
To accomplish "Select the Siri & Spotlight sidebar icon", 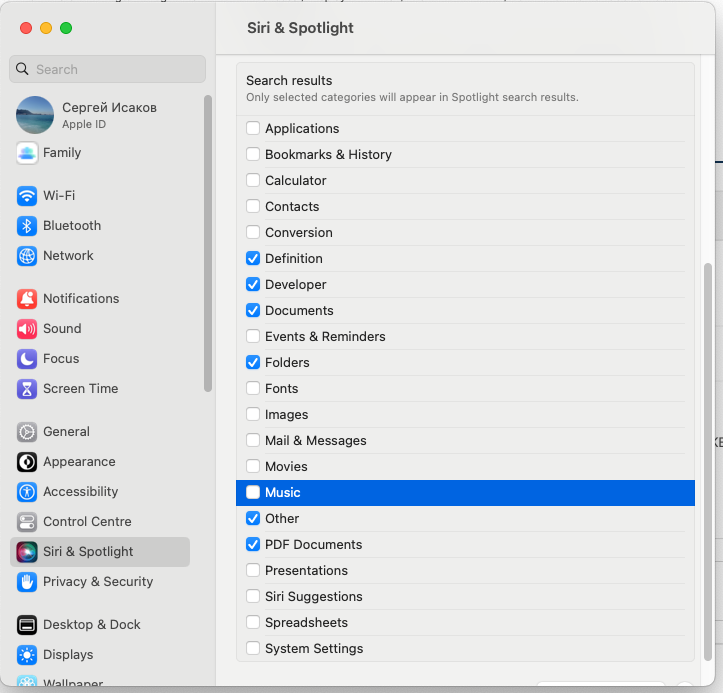I will [x=27, y=551].
